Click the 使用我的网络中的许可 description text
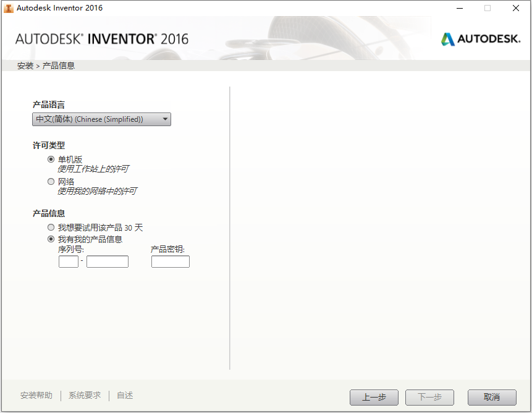The image size is (532, 413). click(x=98, y=192)
